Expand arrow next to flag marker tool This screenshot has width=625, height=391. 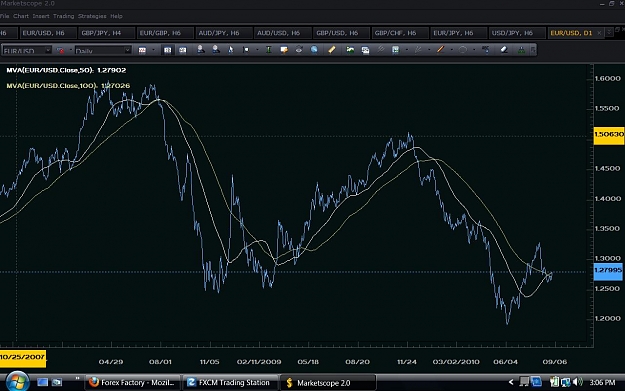(x=257, y=50)
